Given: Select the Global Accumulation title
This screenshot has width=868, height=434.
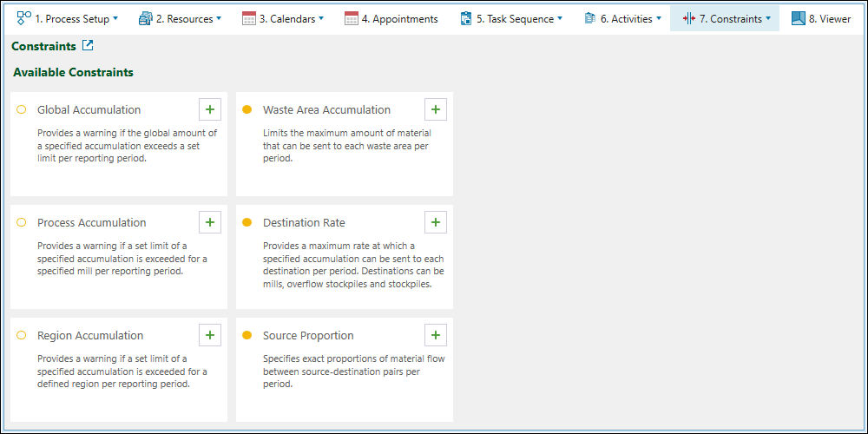Looking at the screenshot, I should (89, 109).
